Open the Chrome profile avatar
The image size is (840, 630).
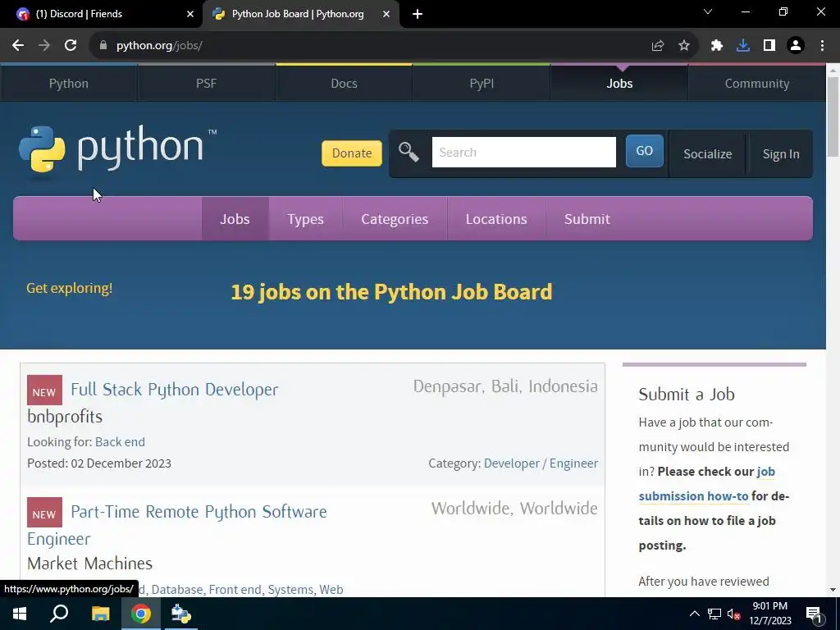(796, 46)
